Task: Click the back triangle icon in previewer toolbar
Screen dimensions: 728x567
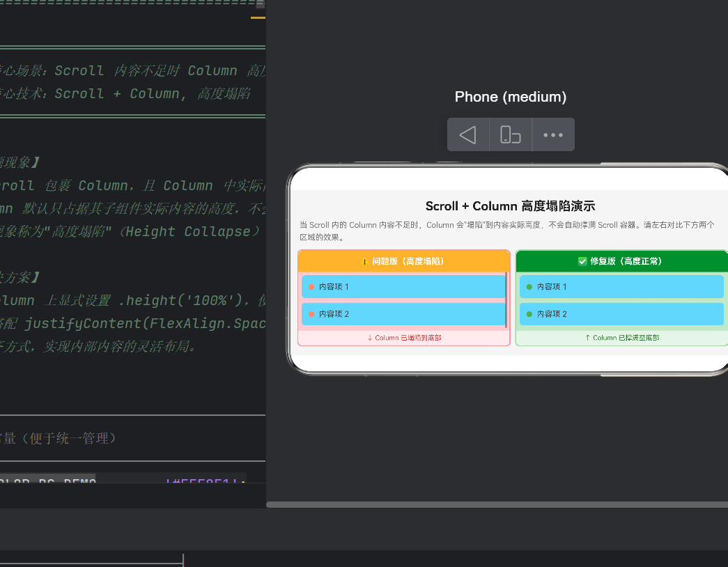Action: [x=467, y=134]
